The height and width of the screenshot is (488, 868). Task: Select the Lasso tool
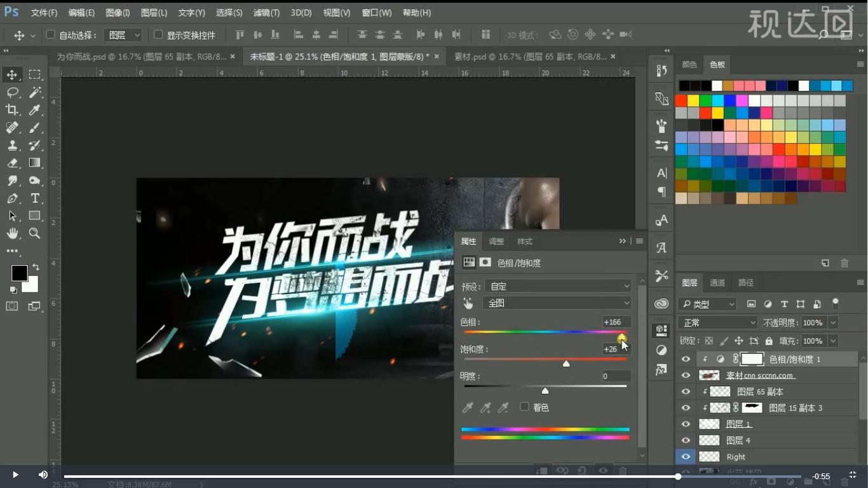click(11, 92)
